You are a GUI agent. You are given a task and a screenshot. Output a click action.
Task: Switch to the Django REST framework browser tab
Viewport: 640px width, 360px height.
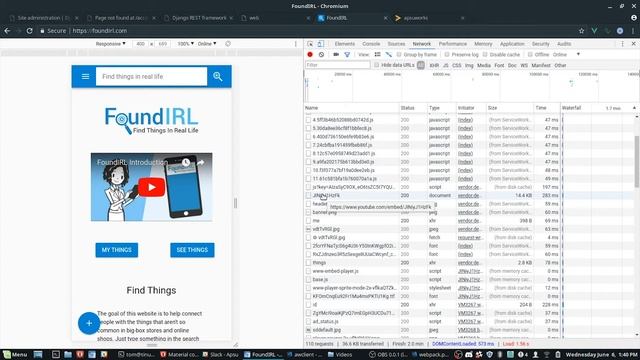pos(199,18)
